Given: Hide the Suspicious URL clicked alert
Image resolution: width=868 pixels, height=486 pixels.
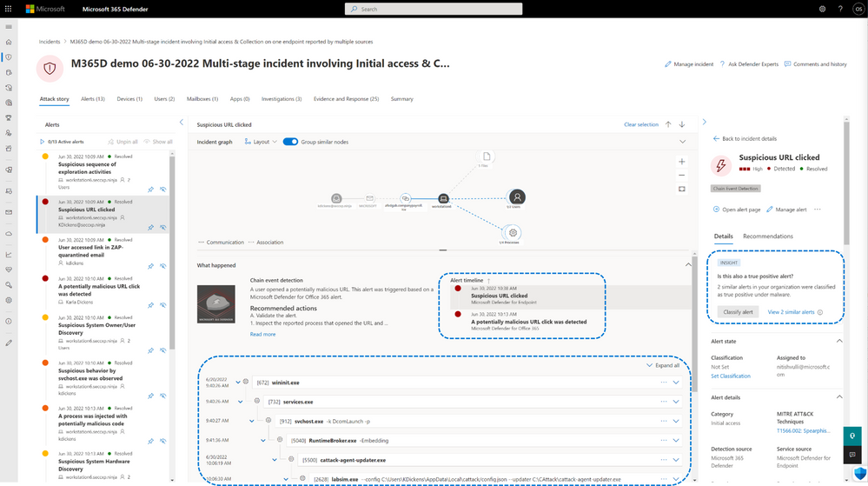Looking at the screenshot, I should click(x=163, y=227).
